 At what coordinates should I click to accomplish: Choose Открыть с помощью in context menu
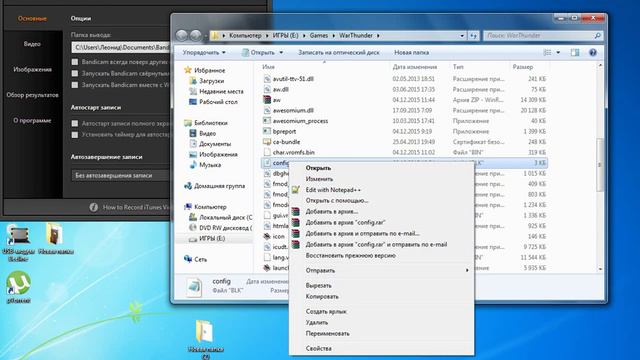click(x=337, y=200)
